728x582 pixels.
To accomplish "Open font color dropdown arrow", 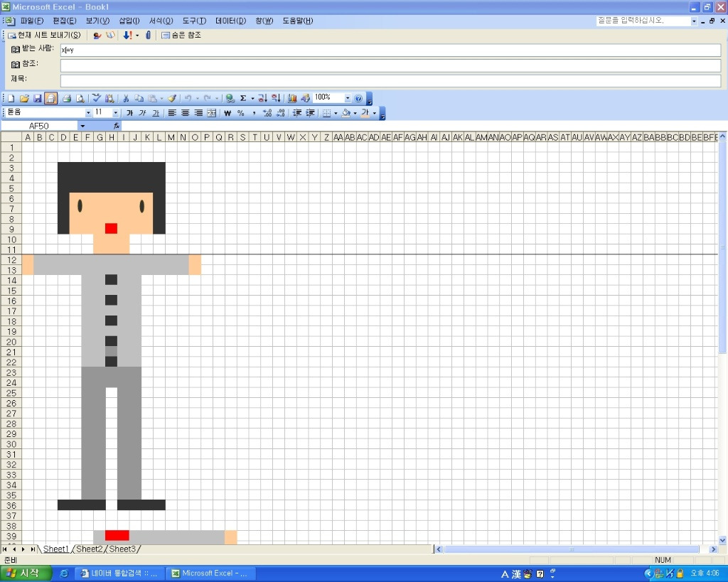I will (x=374, y=113).
